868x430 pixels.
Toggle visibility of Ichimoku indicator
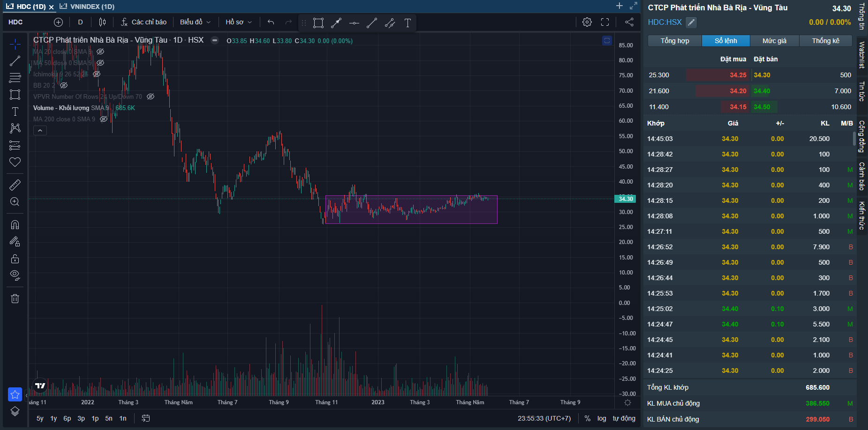(97, 74)
